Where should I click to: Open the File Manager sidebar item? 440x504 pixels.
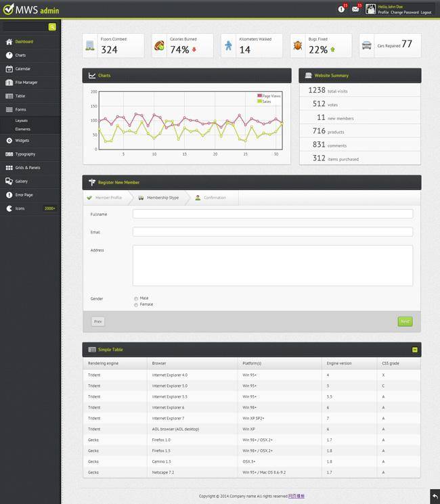tap(26, 83)
